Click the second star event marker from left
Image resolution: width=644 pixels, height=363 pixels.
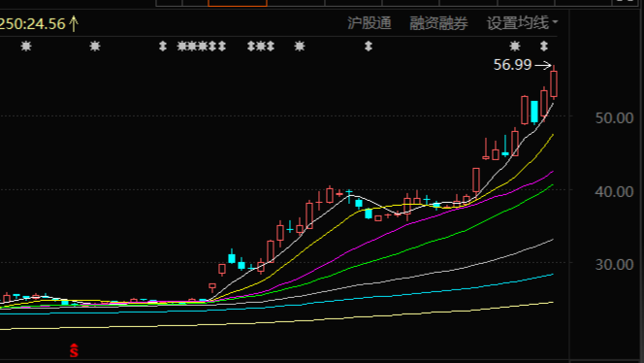[95, 46]
